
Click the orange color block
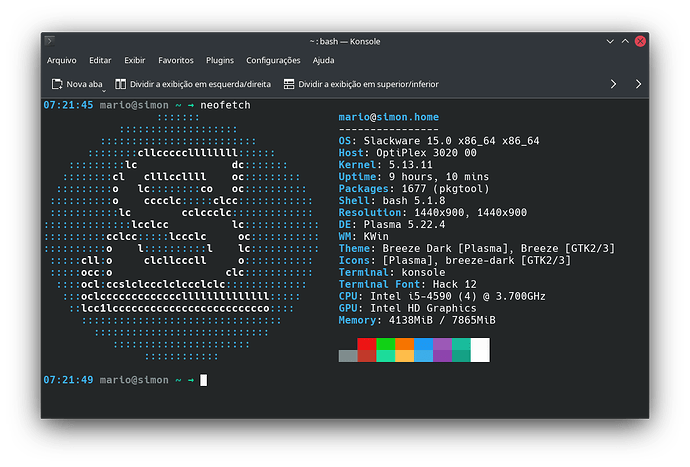404,344
